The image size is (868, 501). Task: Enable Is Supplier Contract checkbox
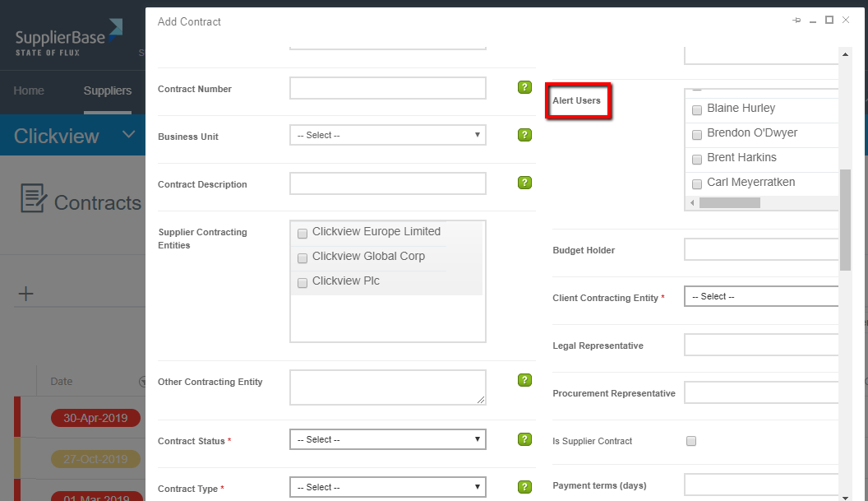pyautogui.click(x=691, y=441)
